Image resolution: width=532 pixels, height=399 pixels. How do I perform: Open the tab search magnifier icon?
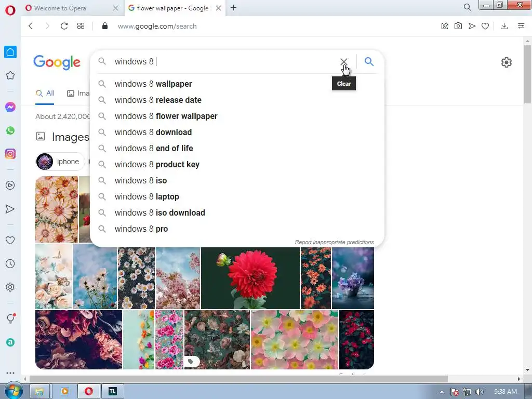point(467,7)
